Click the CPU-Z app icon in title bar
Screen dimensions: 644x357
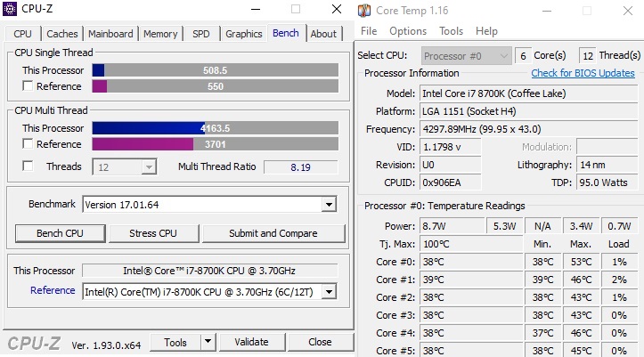point(10,9)
